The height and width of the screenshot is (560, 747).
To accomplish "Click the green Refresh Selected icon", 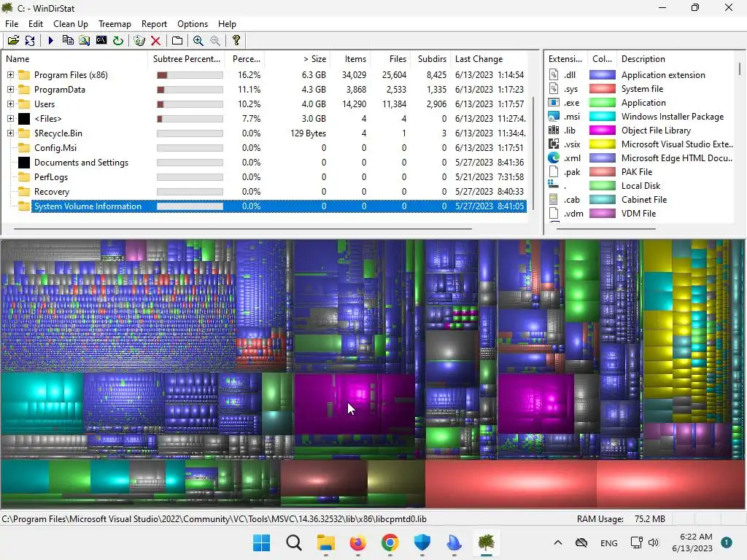I will coord(117,41).
